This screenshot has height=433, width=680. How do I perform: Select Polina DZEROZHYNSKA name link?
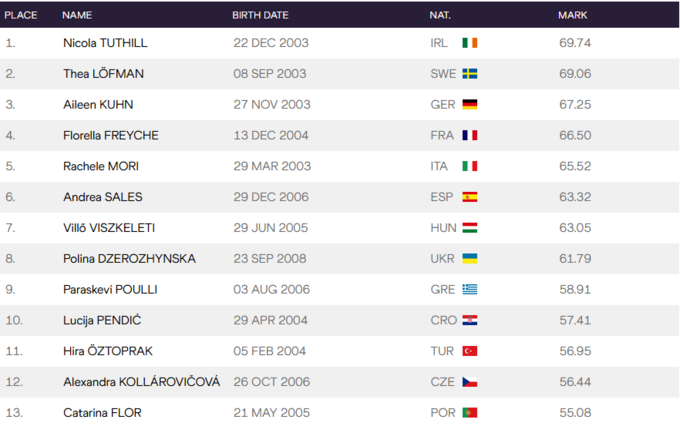click(129, 259)
